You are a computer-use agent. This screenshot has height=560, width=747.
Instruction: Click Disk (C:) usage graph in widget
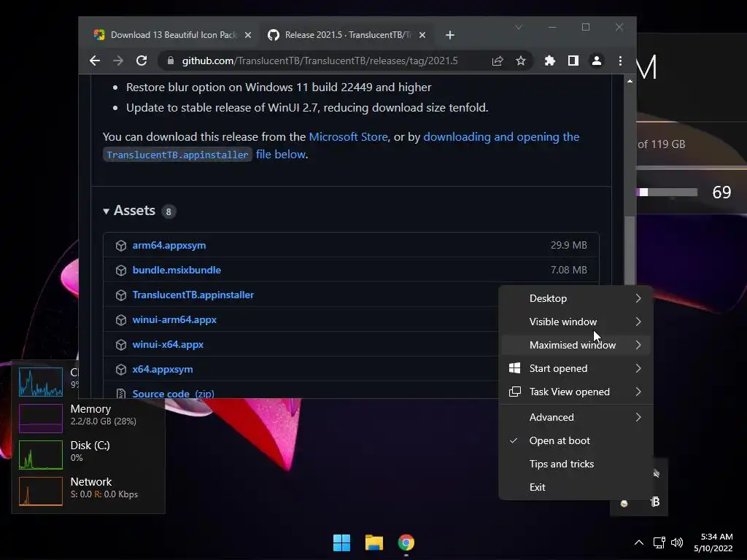click(x=41, y=455)
